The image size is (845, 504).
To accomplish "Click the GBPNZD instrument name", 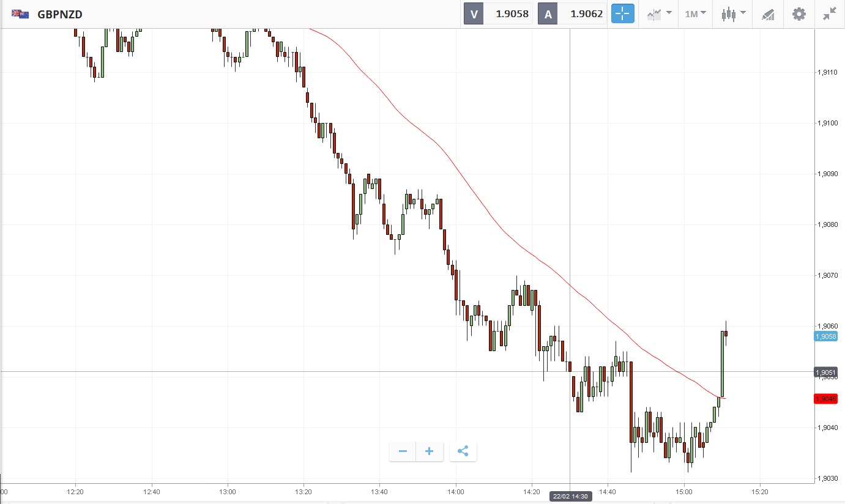I will tap(60, 13).
